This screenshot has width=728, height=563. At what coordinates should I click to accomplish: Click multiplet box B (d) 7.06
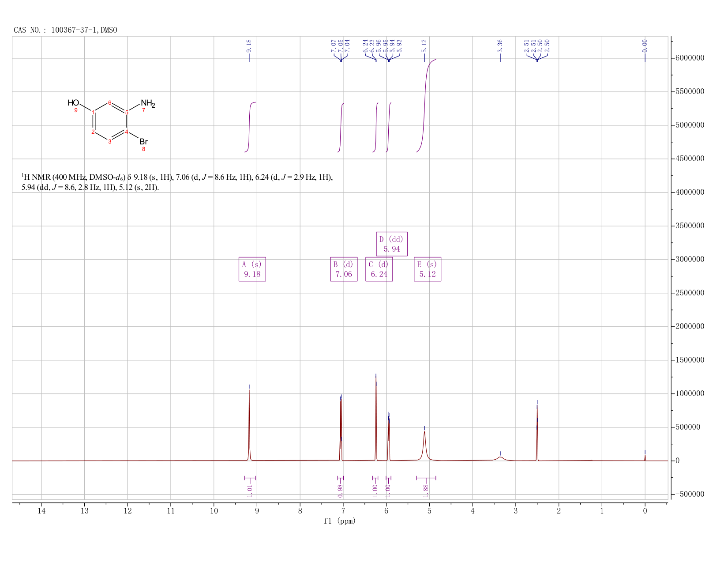tap(344, 269)
